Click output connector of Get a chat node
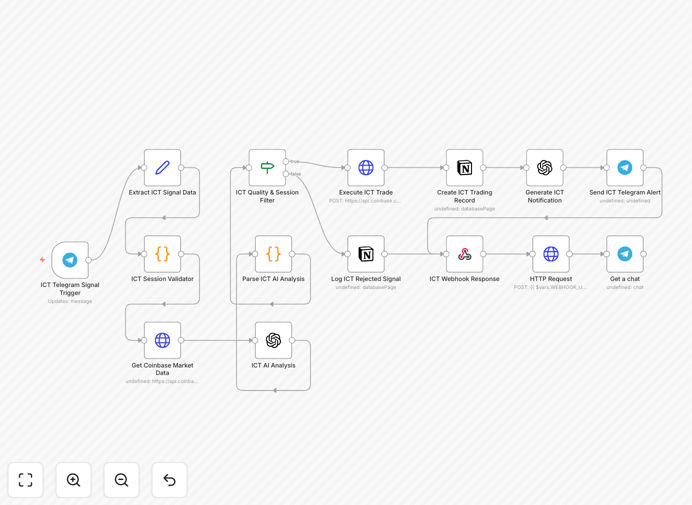Image resolution: width=692 pixels, height=505 pixels. click(643, 254)
